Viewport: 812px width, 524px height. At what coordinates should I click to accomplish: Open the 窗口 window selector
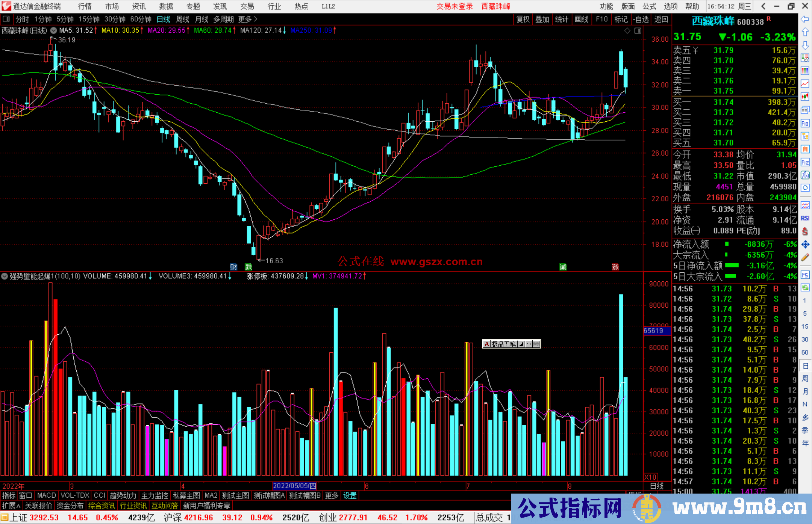click(x=26, y=495)
